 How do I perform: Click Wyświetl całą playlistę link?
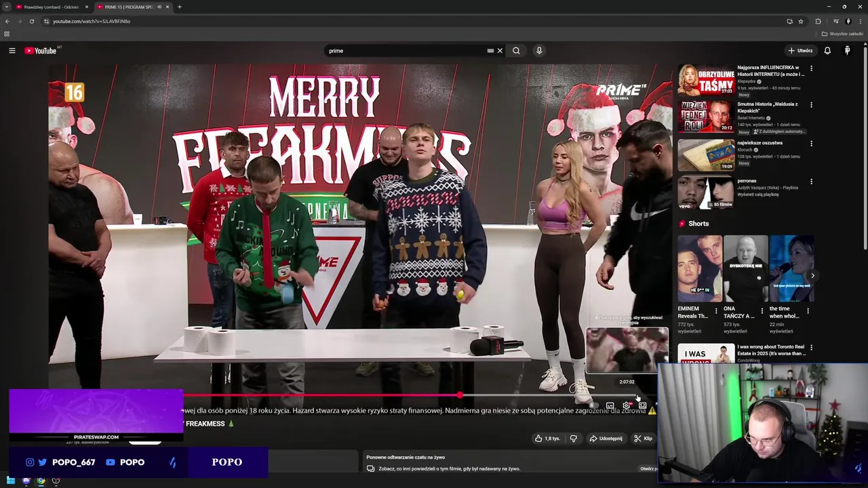[757, 195]
